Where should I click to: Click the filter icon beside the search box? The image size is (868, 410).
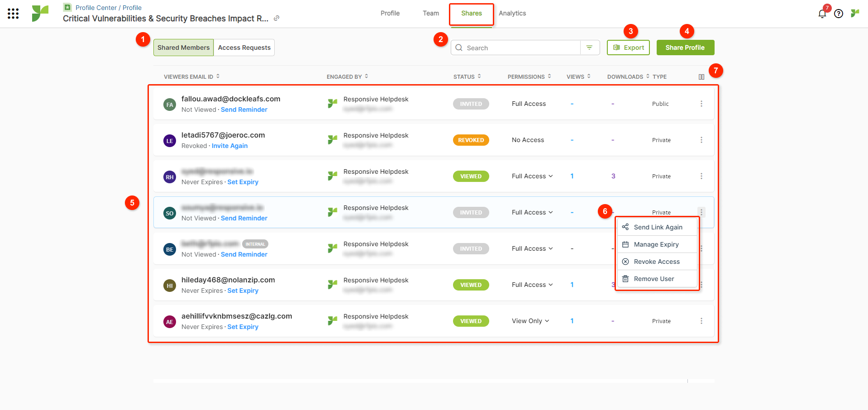tap(589, 48)
